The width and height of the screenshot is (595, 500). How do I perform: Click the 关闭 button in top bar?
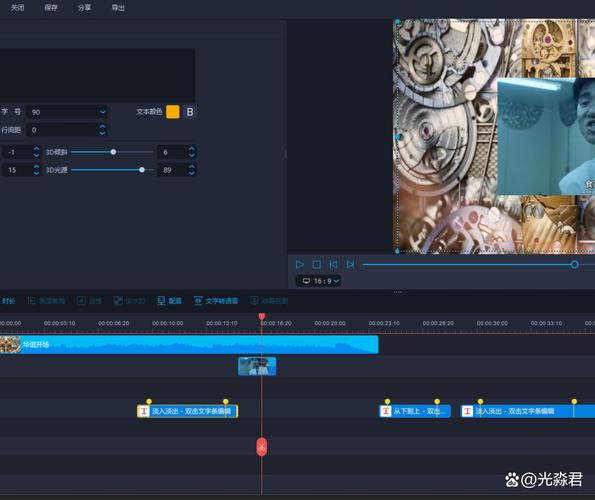coord(17,8)
